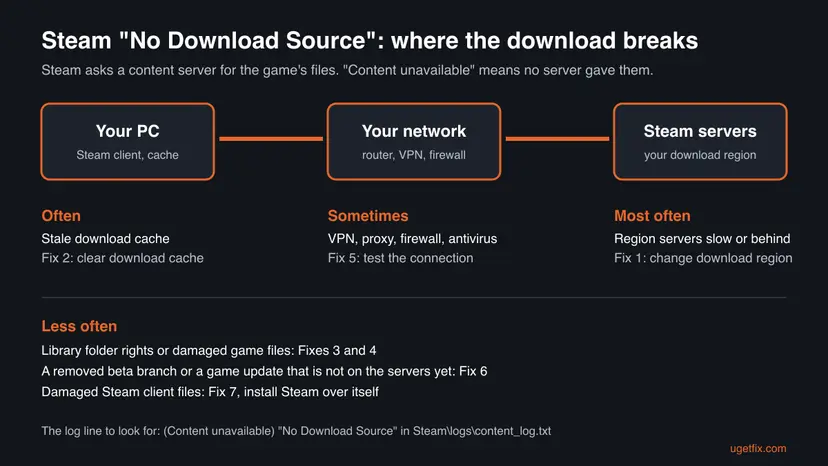Screen dimensions: 828x466
Task: Select the "Your network" box
Action: point(414,142)
